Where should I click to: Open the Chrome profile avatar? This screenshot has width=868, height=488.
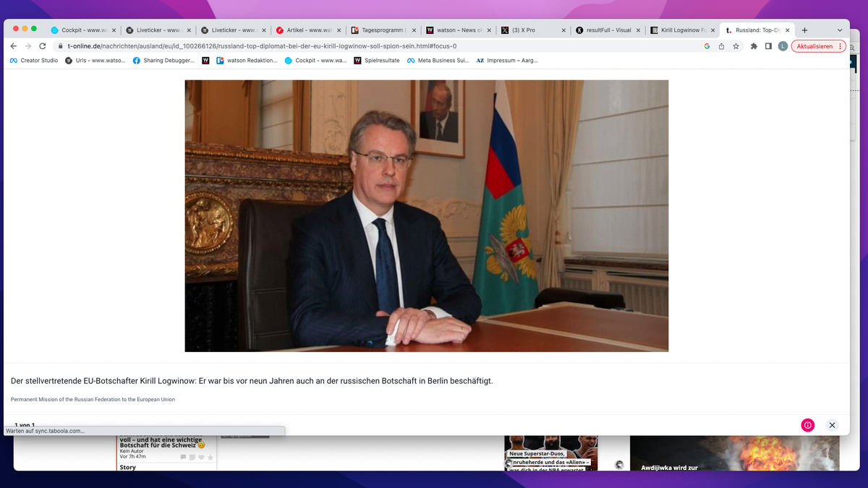tap(783, 46)
